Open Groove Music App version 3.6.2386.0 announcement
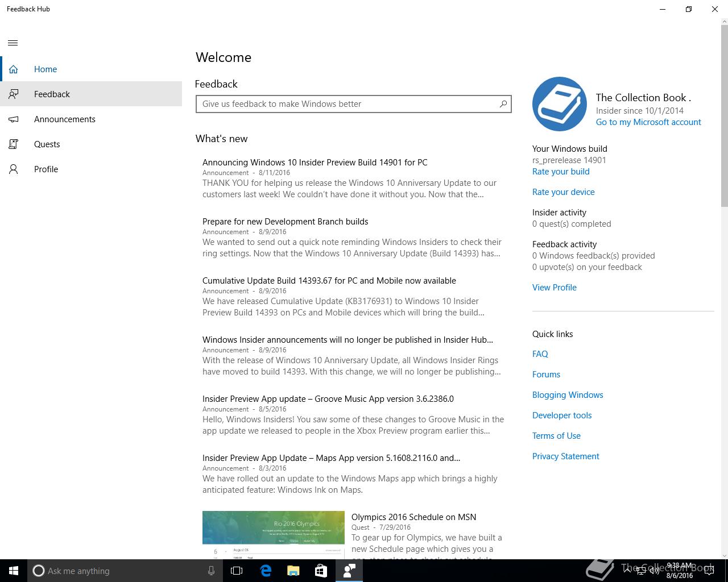Image resolution: width=728 pixels, height=582 pixels. tap(328, 399)
